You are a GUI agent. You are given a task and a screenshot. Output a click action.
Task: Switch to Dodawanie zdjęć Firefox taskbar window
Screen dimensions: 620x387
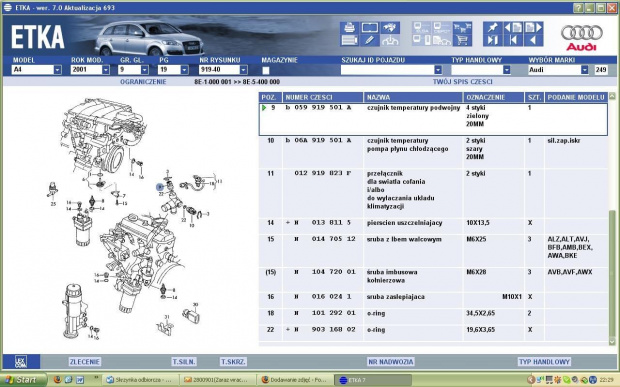(x=295, y=380)
